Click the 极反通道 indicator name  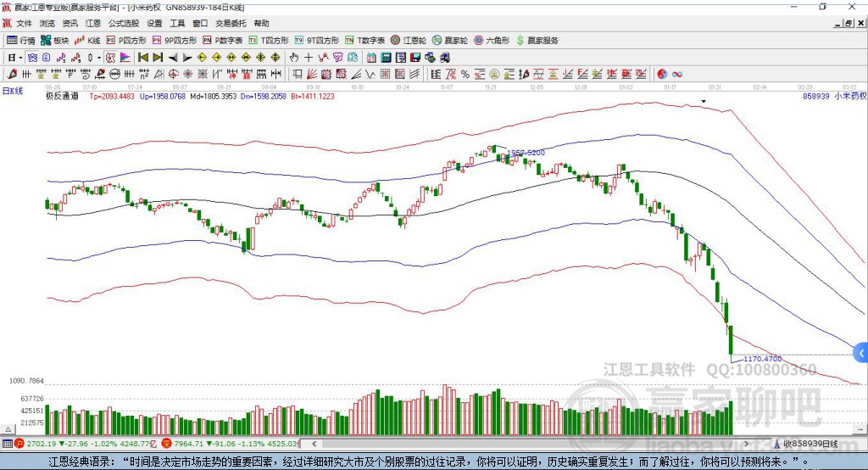(62, 96)
